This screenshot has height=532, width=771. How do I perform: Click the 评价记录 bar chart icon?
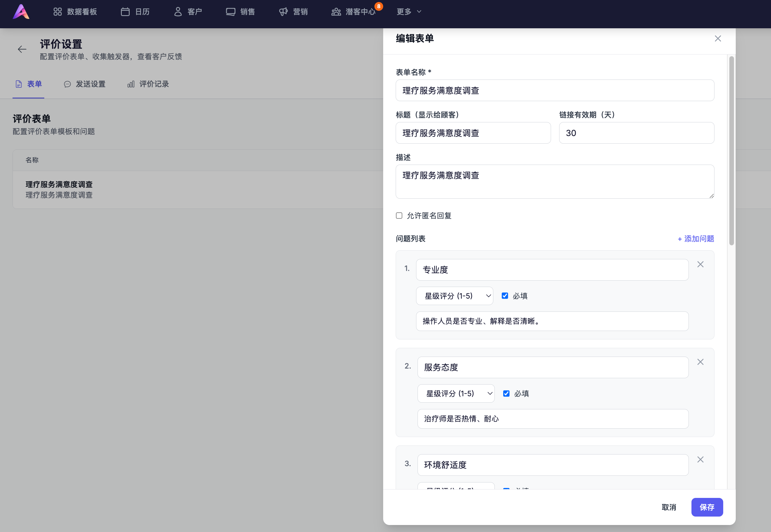131,84
